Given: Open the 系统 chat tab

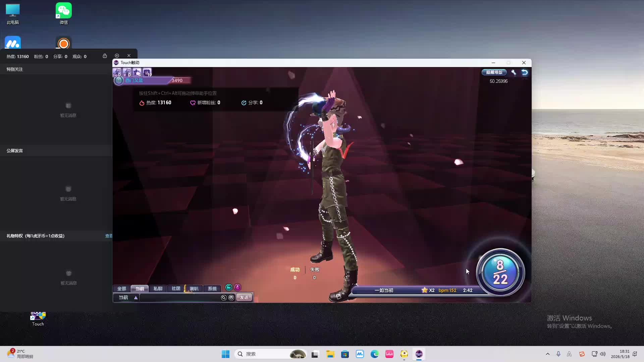Looking at the screenshot, I should (x=212, y=289).
